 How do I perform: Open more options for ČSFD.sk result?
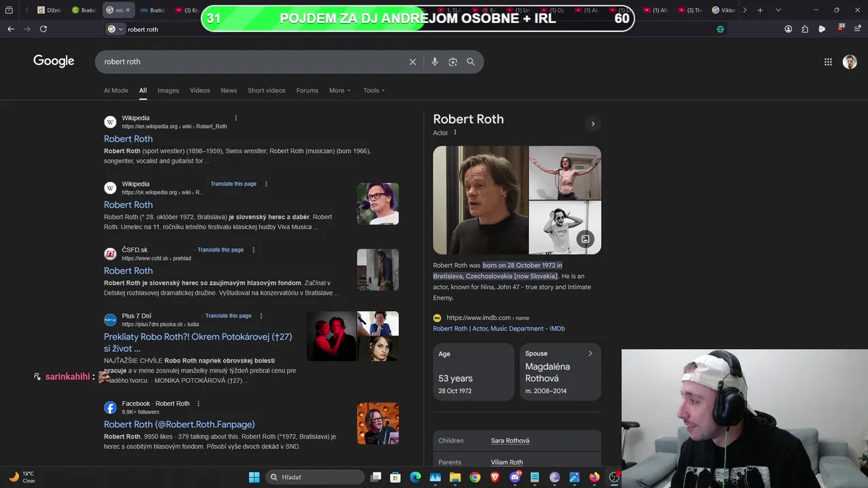[x=254, y=249]
